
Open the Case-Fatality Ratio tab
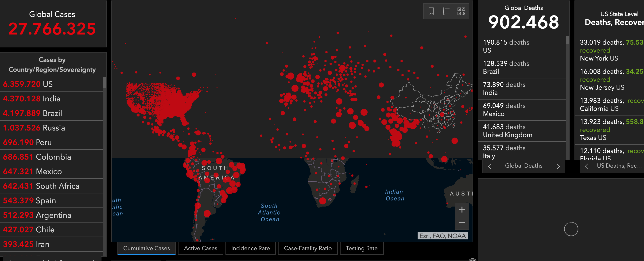307,248
